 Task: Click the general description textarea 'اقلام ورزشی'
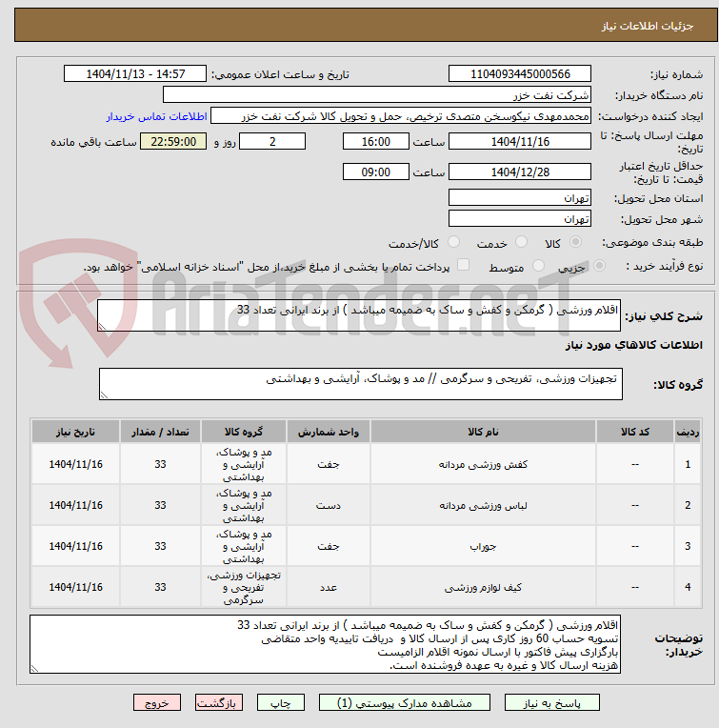(x=359, y=315)
